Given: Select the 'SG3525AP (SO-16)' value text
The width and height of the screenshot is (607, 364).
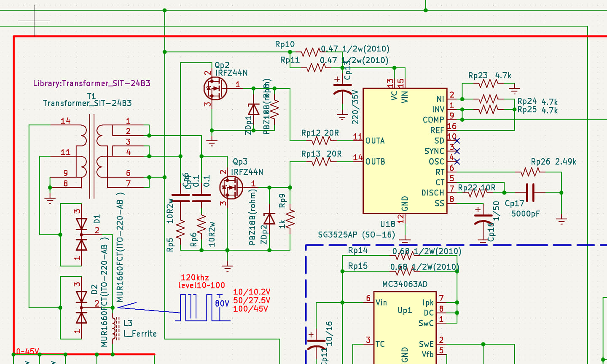Looking at the screenshot, I should coord(356,235).
